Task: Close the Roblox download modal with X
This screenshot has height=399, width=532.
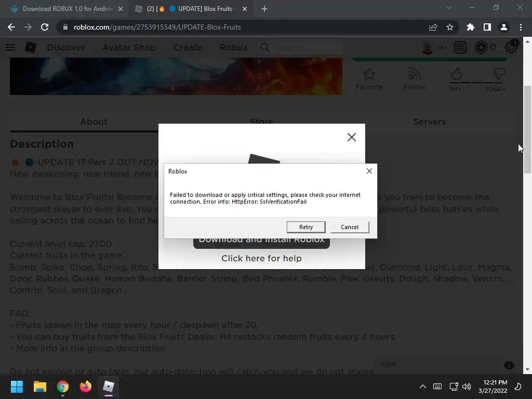Action: (352, 137)
